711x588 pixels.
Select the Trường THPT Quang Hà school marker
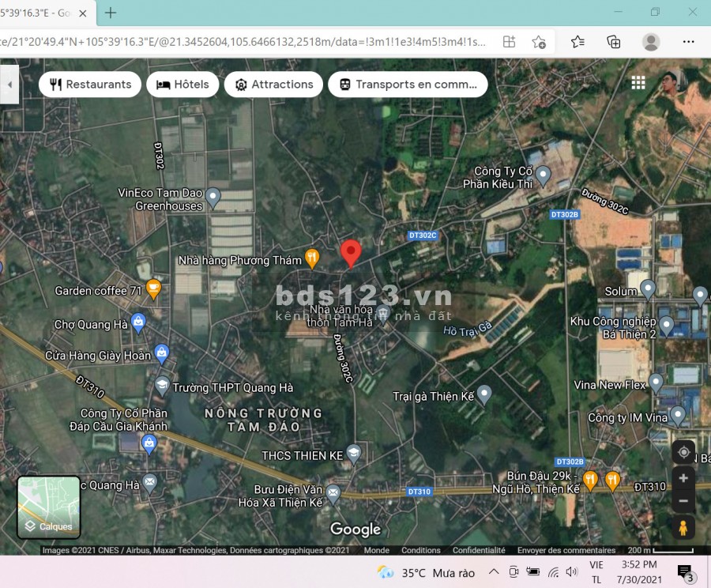tap(162, 386)
